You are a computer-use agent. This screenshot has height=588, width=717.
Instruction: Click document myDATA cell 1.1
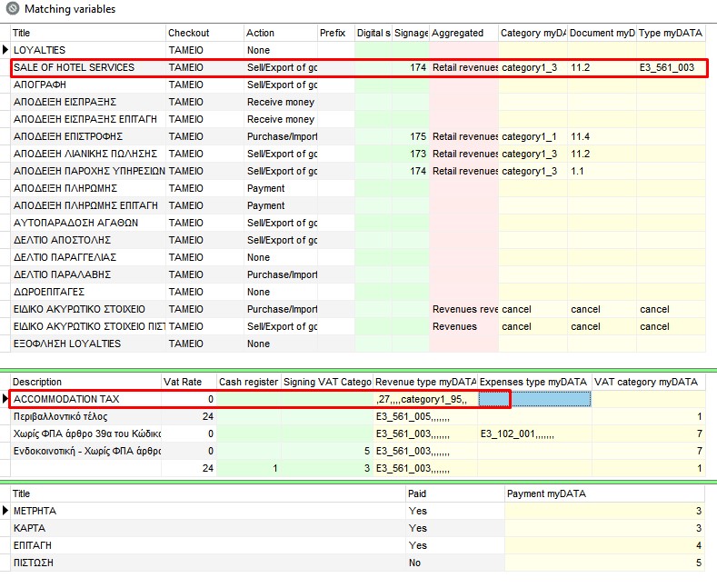pos(602,171)
